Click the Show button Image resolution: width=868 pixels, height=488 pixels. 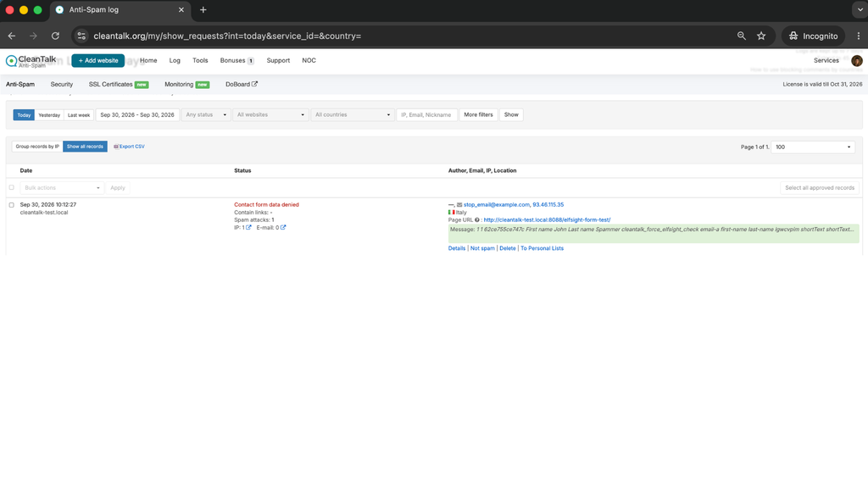[x=511, y=115]
